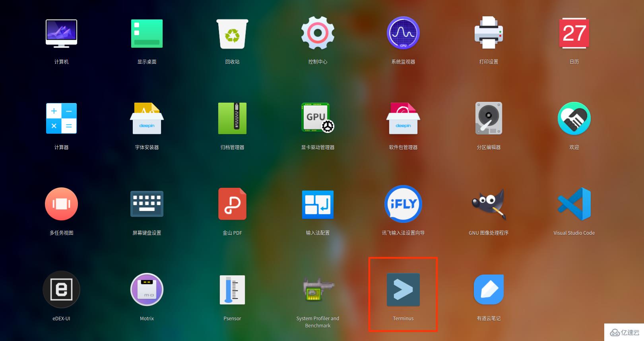Open the eDEX-UI app
This screenshot has height=341, width=644.
[61, 290]
